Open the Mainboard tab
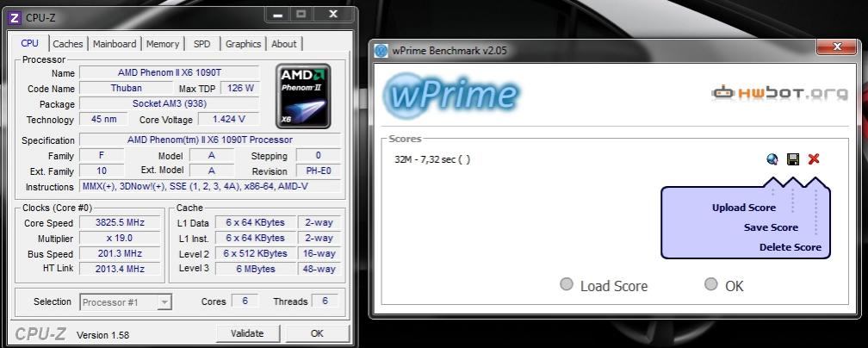This screenshot has width=868, height=348. click(115, 44)
